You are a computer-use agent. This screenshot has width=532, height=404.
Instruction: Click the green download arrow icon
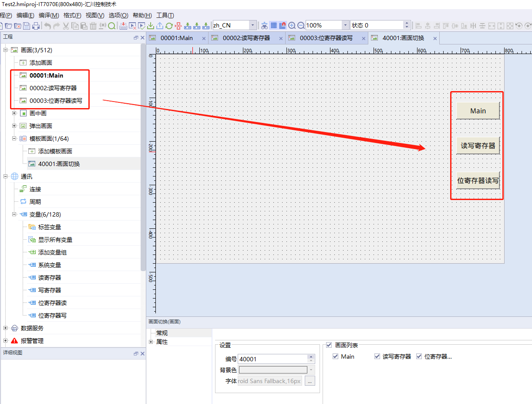coord(150,26)
